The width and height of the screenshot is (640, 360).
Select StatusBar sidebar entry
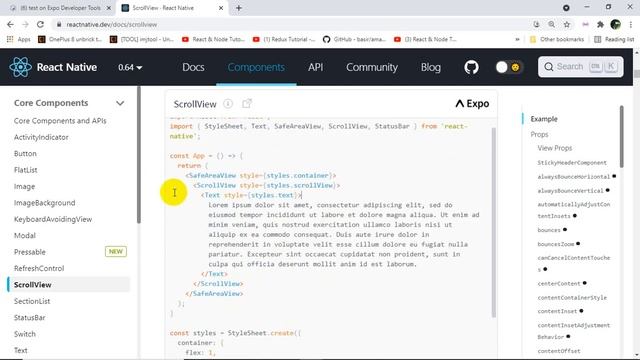click(30, 318)
